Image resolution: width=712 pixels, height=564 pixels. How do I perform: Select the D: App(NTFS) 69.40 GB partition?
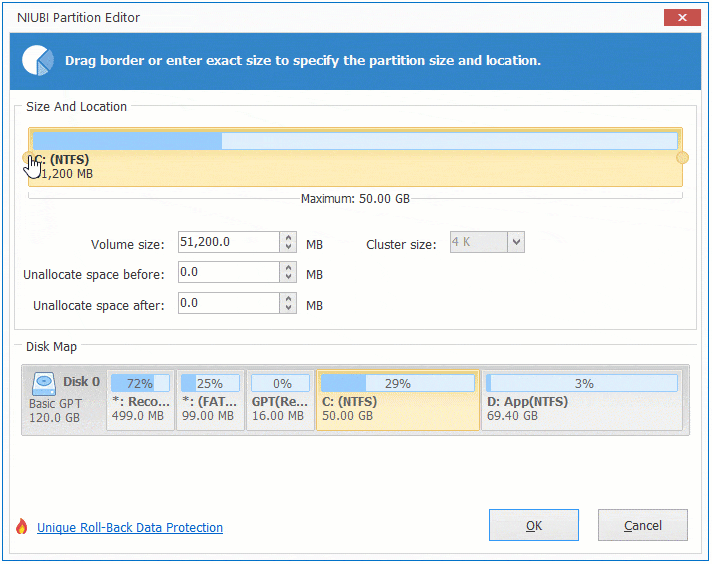[582, 400]
